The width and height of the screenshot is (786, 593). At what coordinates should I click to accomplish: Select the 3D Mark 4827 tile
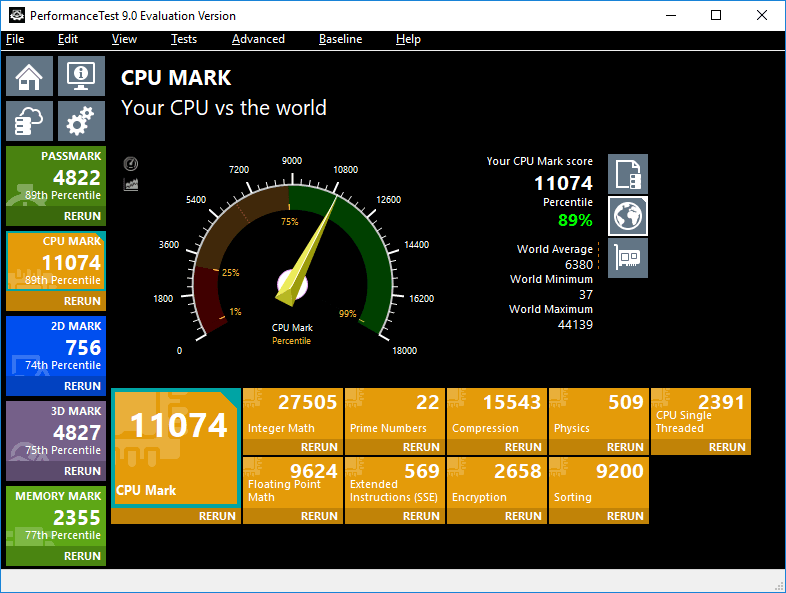click(x=56, y=431)
